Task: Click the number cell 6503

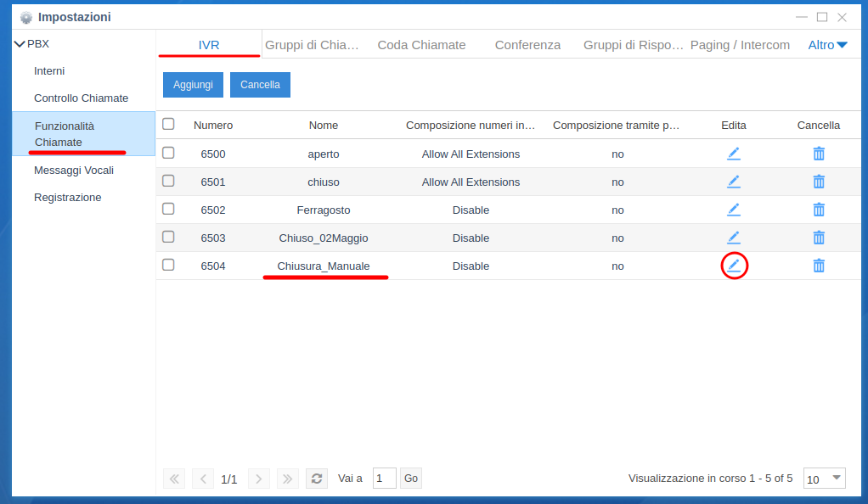Action: (213, 238)
